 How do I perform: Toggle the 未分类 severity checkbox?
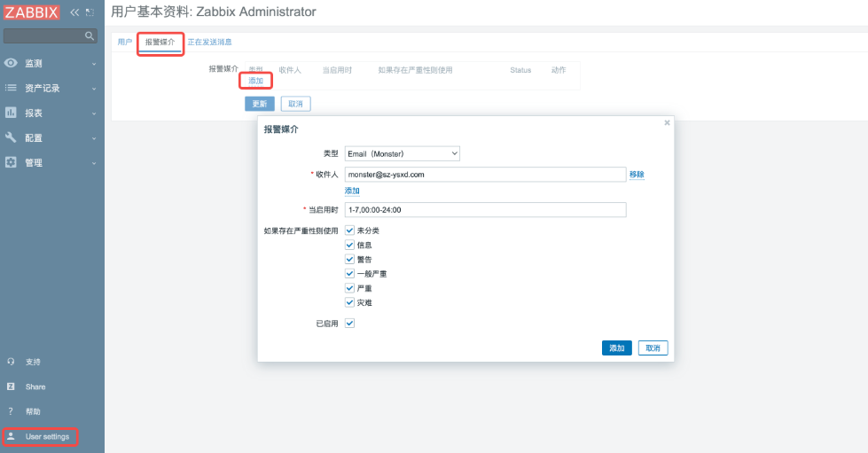coord(349,230)
